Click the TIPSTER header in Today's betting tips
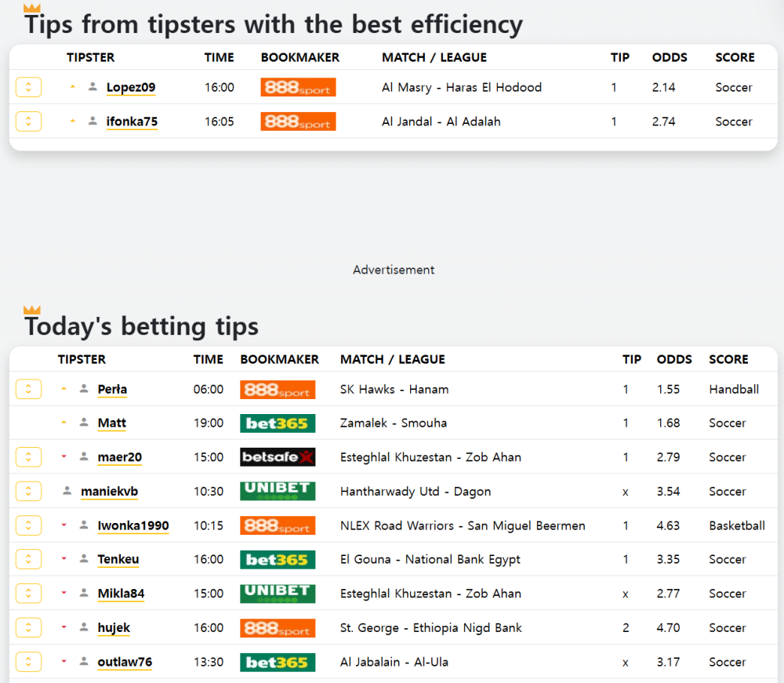784x683 pixels. (82, 359)
